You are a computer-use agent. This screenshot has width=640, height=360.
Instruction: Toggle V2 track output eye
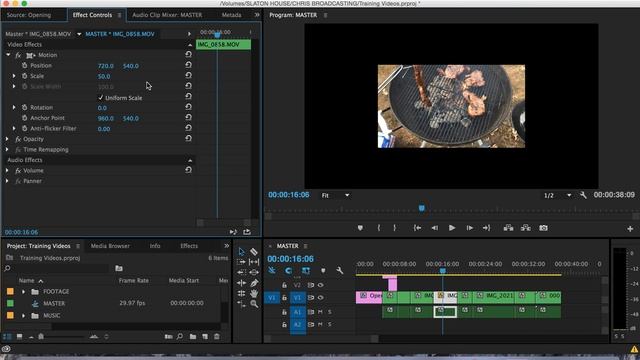pyautogui.click(x=321, y=285)
